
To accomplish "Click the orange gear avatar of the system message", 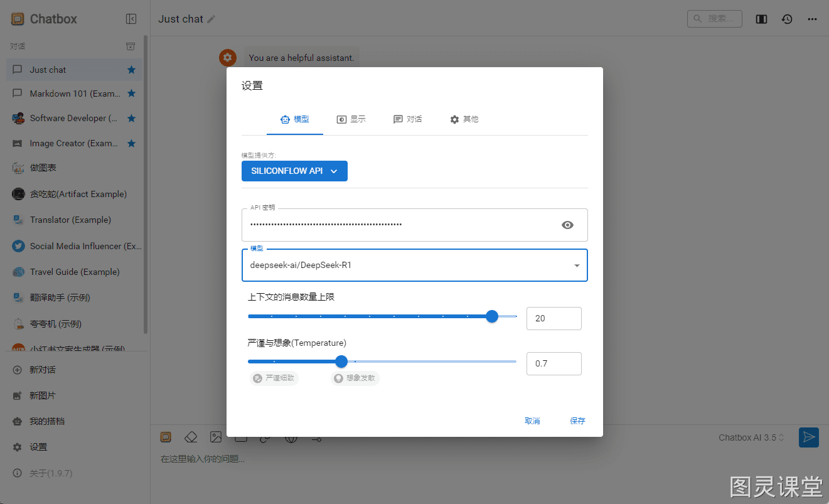I will pos(228,58).
